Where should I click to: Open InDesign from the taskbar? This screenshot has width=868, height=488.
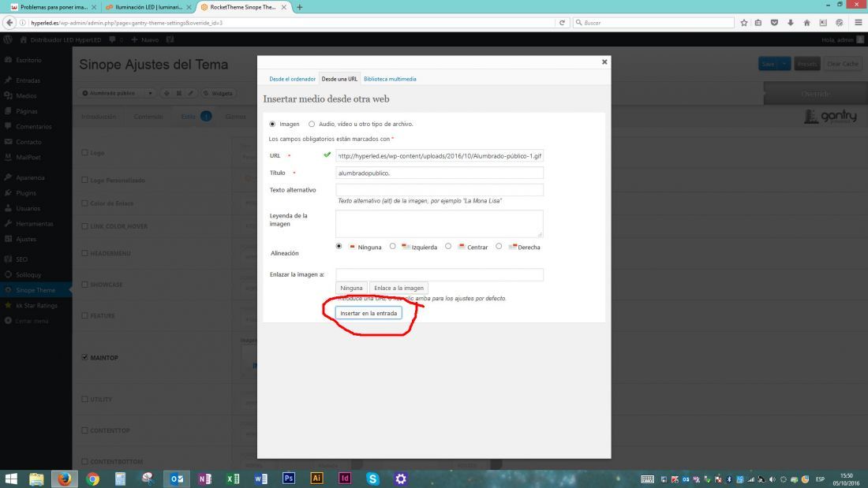tap(344, 479)
